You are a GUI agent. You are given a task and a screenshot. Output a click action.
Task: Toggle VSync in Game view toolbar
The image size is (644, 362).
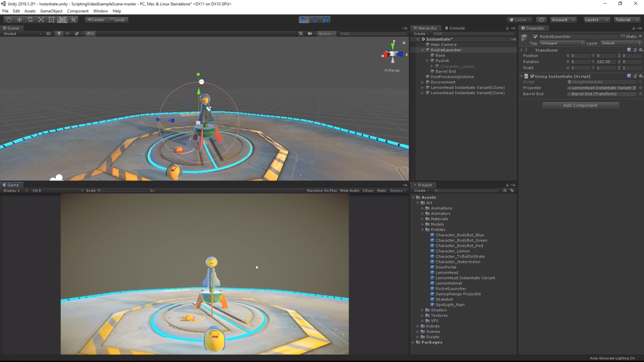click(x=368, y=191)
